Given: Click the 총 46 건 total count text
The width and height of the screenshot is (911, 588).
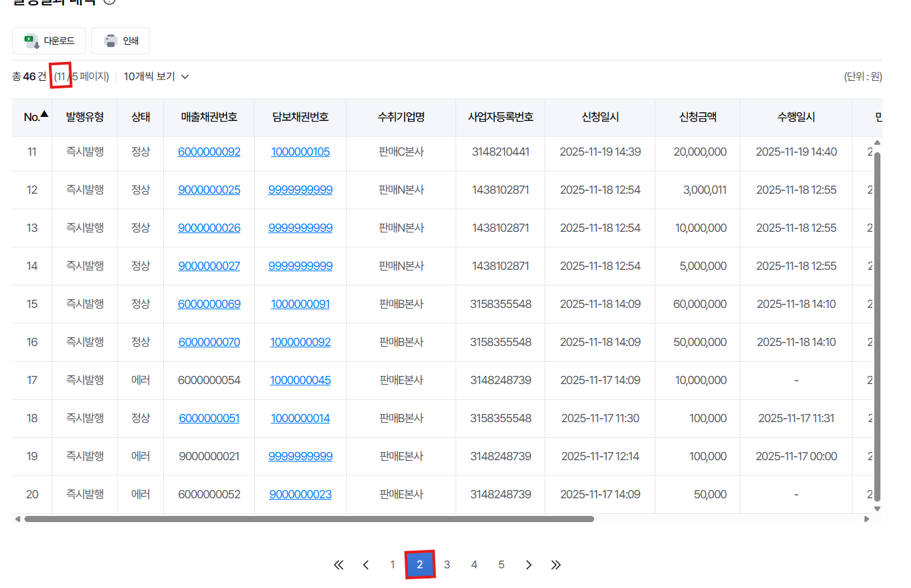Looking at the screenshot, I should 29,77.
